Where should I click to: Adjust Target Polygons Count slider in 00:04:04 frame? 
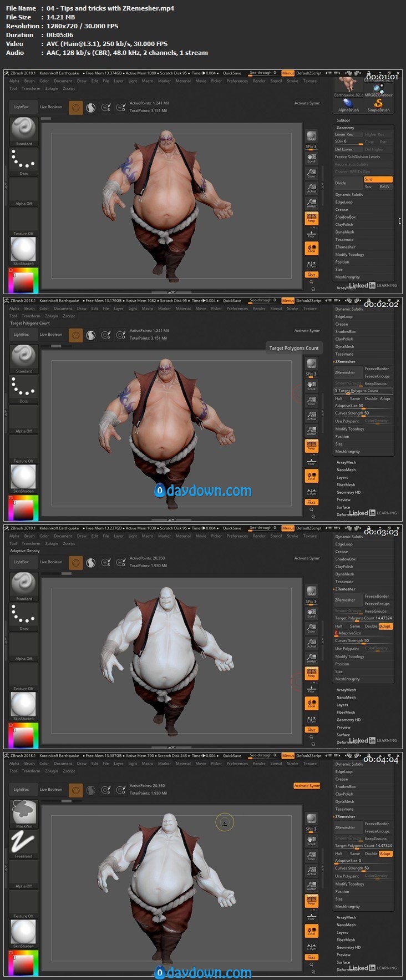tap(363, 846)
